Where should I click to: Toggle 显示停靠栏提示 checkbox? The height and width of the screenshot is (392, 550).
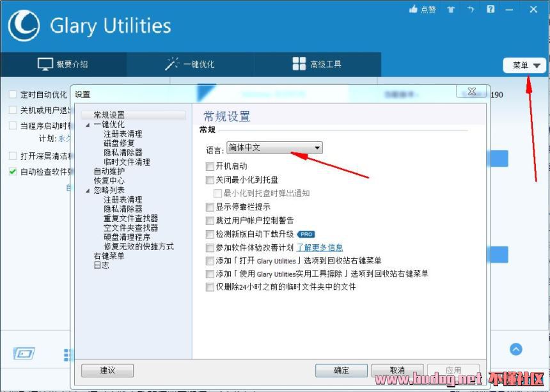click(x=210, y=207)
